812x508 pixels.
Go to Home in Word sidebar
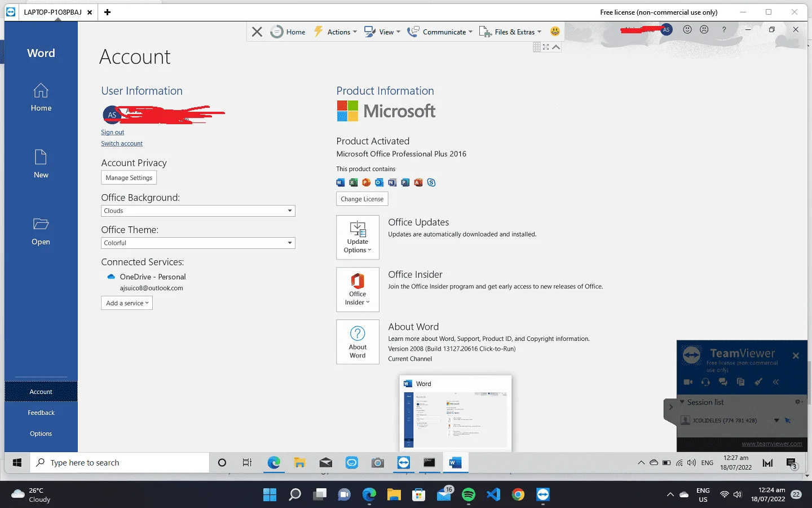point(41,97)
